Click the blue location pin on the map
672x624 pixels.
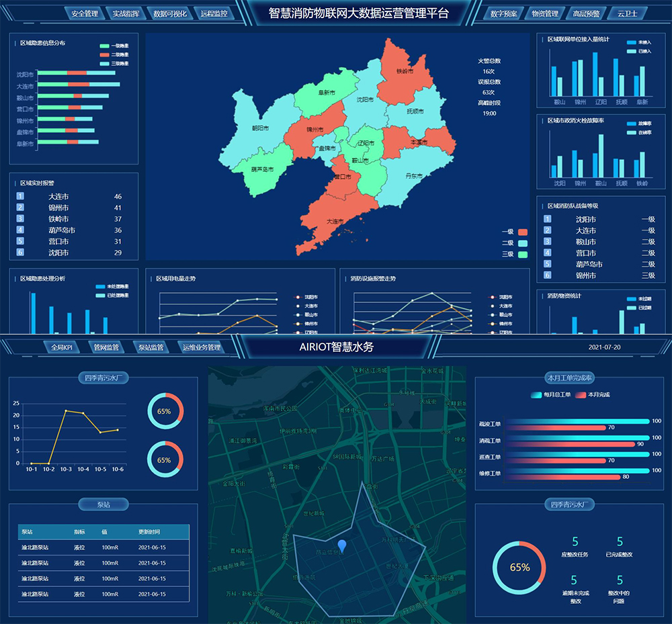click(344, 545)
